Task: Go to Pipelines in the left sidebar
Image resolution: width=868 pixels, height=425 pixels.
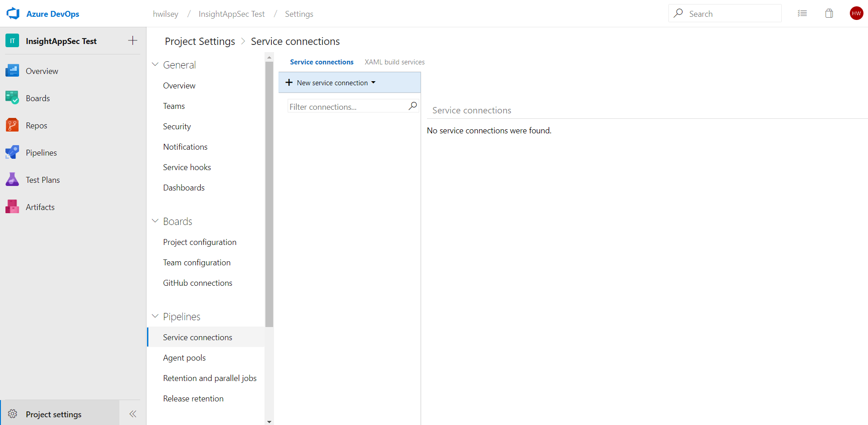Action: (x=41, y=153)
